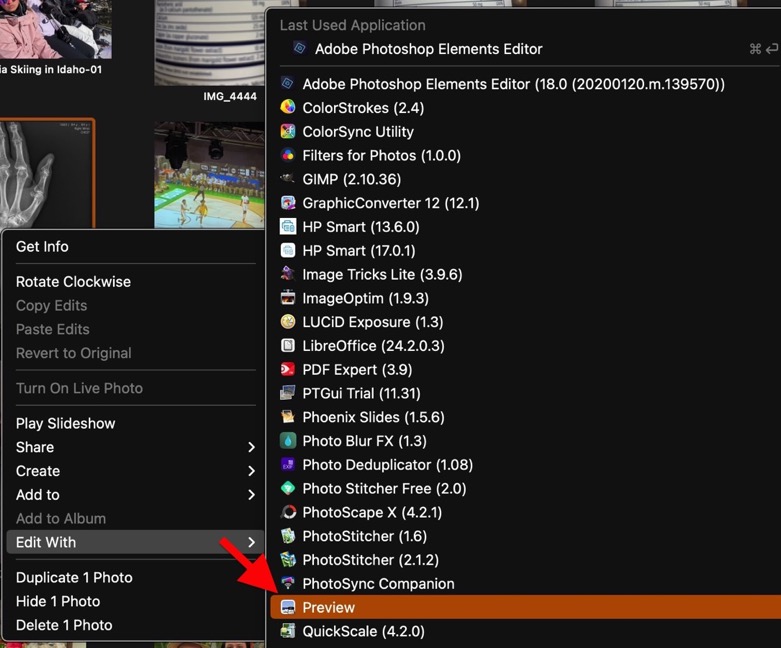Choose LibreOffice (24.2.0.3) text

374,346
